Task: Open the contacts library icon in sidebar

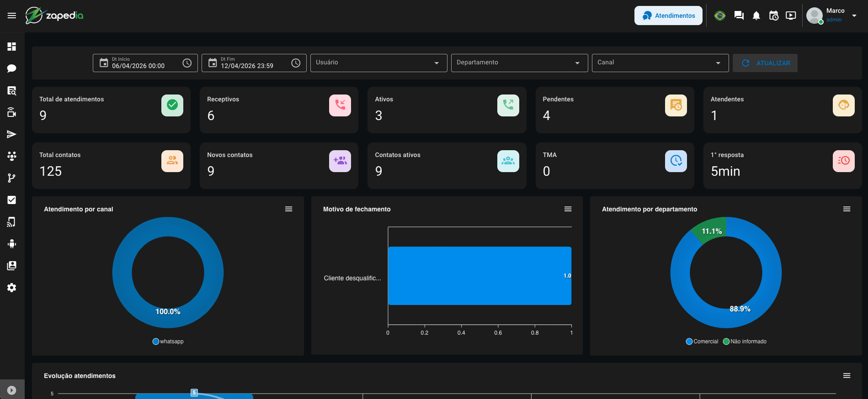Action: pos(12,266)
